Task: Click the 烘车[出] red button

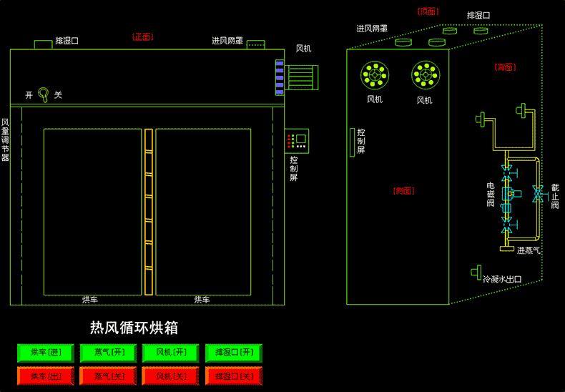Action: tap(46, 376)
